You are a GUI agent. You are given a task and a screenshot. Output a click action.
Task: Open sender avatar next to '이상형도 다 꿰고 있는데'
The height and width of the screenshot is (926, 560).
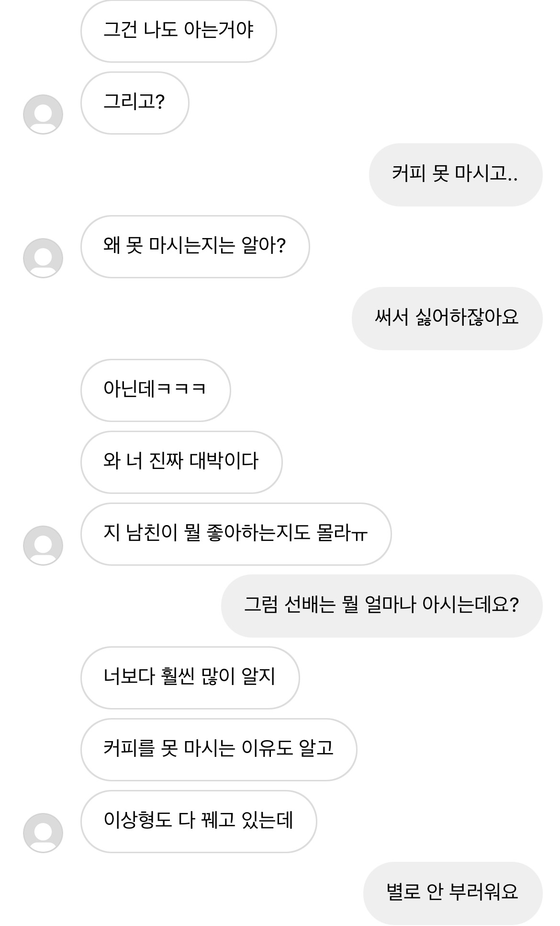(x=43, y=833)
